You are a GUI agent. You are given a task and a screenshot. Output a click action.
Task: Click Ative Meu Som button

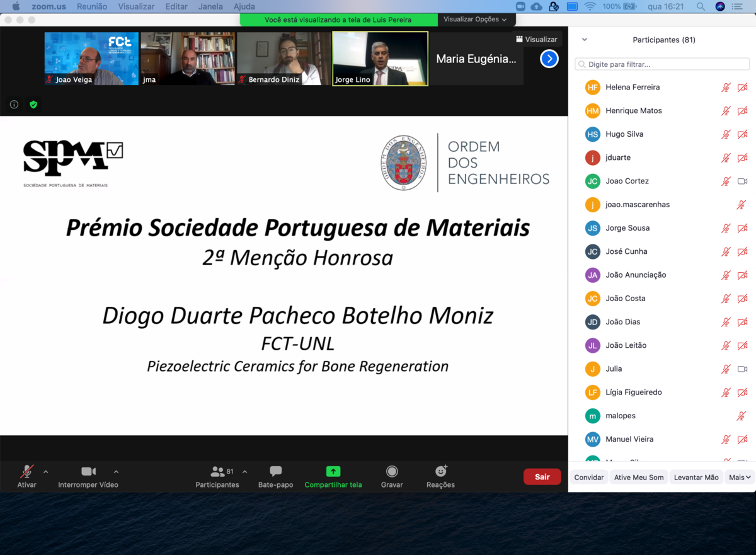point(639,478)
